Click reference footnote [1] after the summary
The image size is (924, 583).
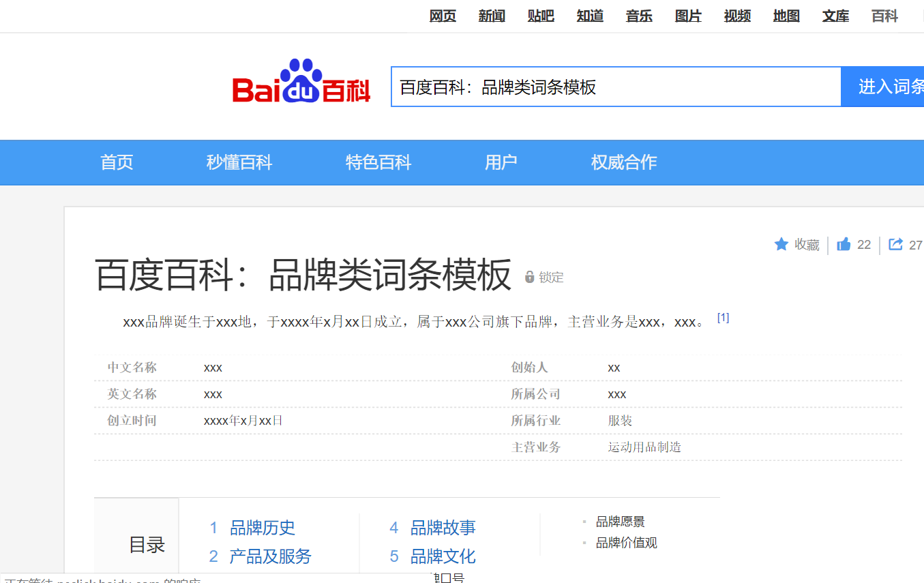pyautogui.click(x=724, y=316)
